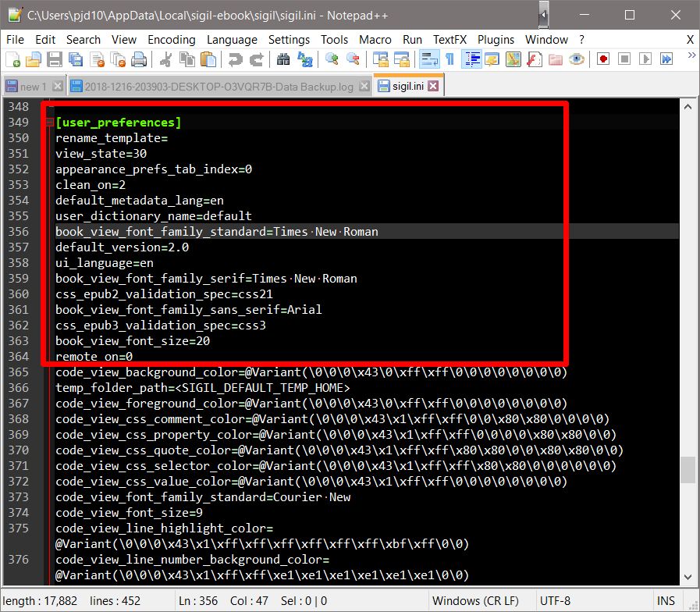Click the Open file folder icon

pyautogui.click(x=34, y=59)
